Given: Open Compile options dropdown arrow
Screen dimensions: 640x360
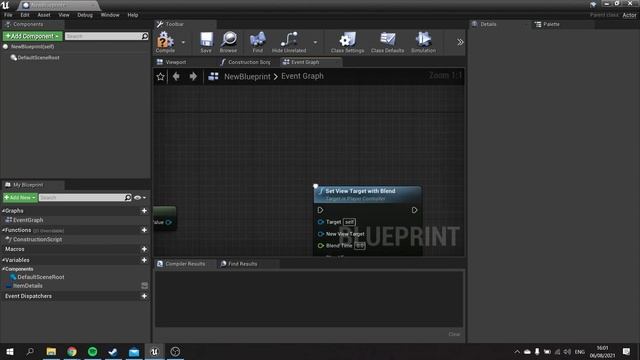Looking at the screenshot, I should coord(183,42).
